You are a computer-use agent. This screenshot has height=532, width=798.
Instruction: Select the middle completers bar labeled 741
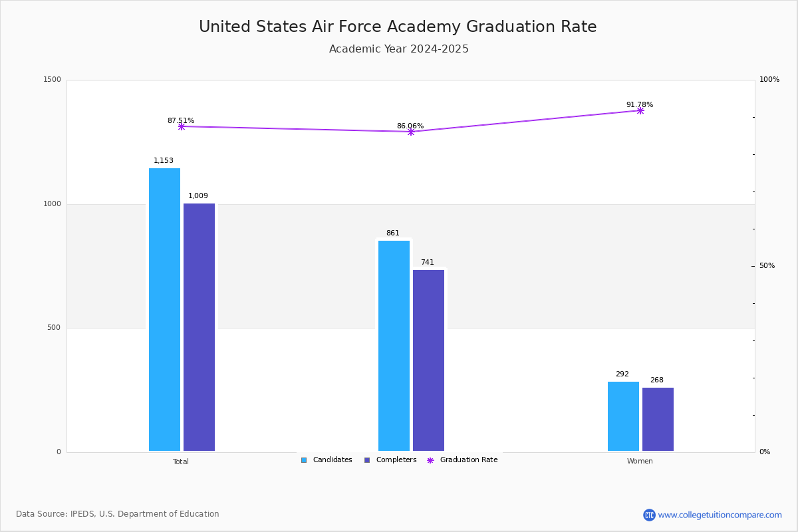point(428,360)
